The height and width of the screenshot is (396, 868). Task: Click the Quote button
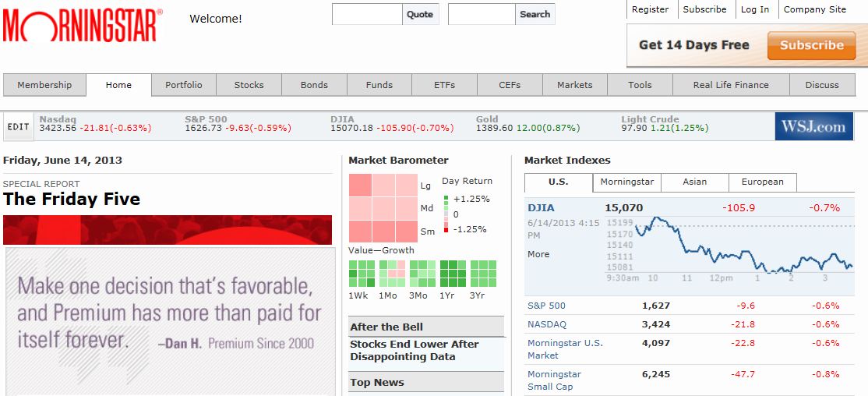pyautogui.click(x=420, y=14)
